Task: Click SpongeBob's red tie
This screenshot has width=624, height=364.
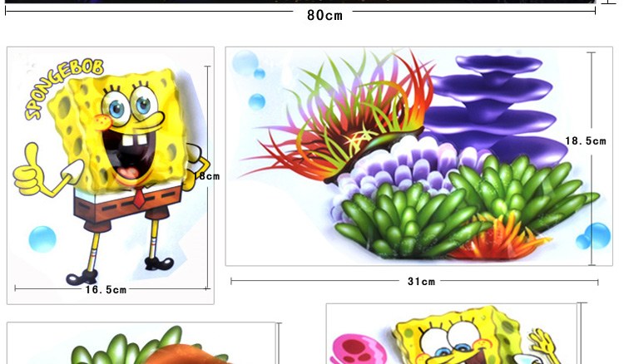Action: [x=137, y=200]
